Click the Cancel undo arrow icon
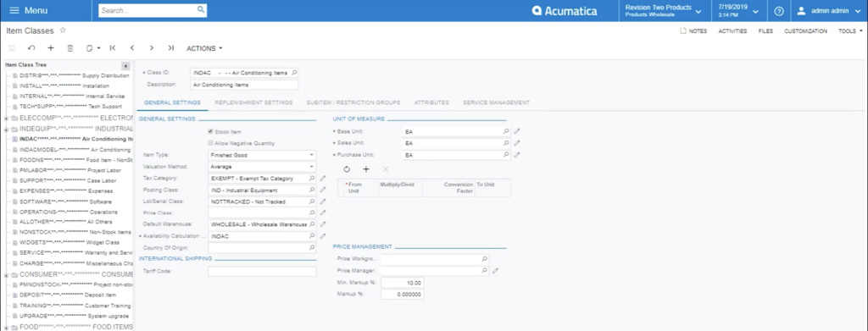 coord(31,48)
